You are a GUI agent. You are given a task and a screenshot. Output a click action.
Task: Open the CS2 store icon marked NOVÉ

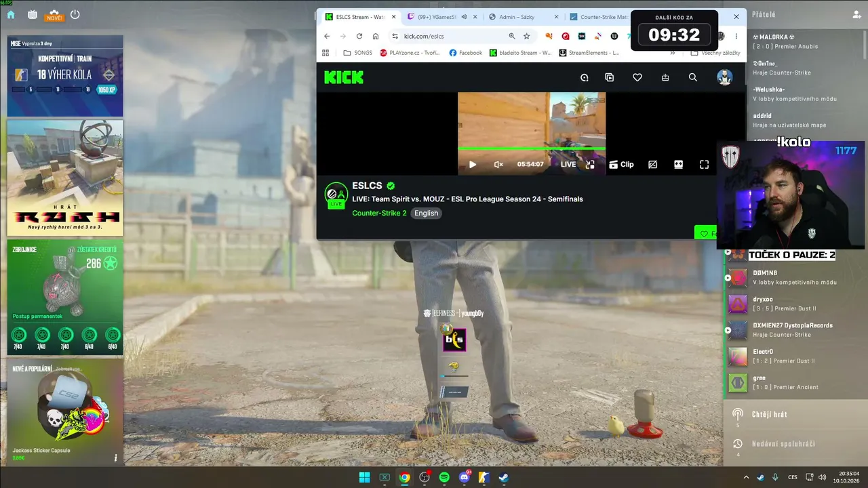tap(54, 15)
